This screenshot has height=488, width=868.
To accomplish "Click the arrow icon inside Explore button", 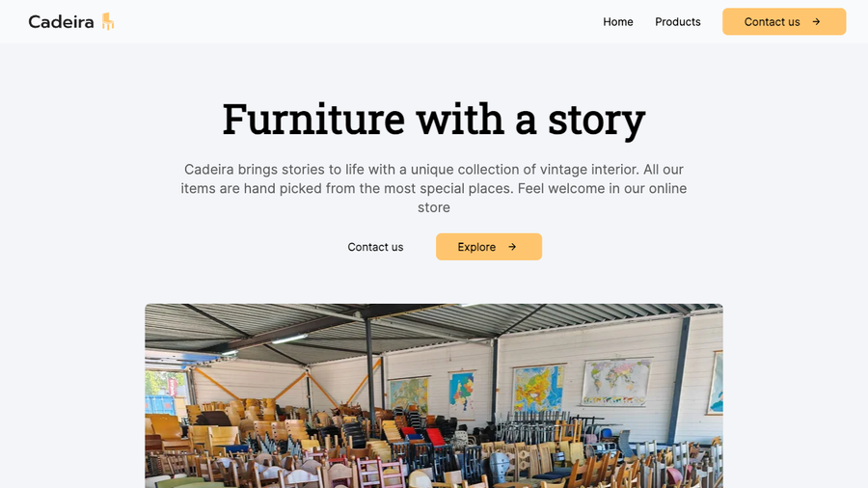I will click(512, 247).
